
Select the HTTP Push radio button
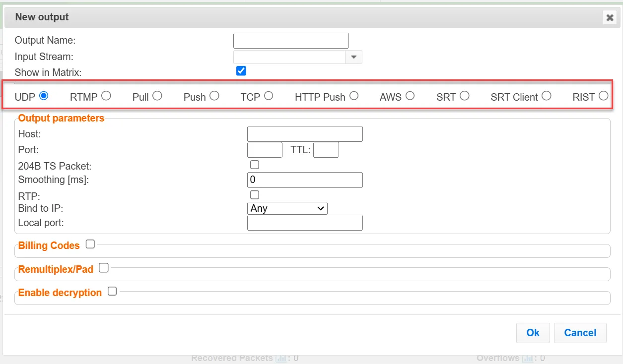(x=354, y=96)
